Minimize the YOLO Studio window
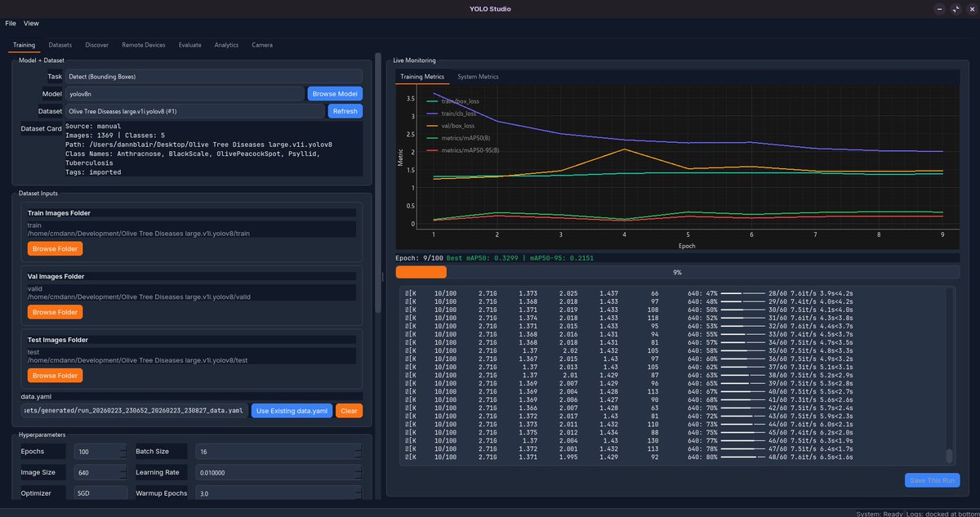 939,8
